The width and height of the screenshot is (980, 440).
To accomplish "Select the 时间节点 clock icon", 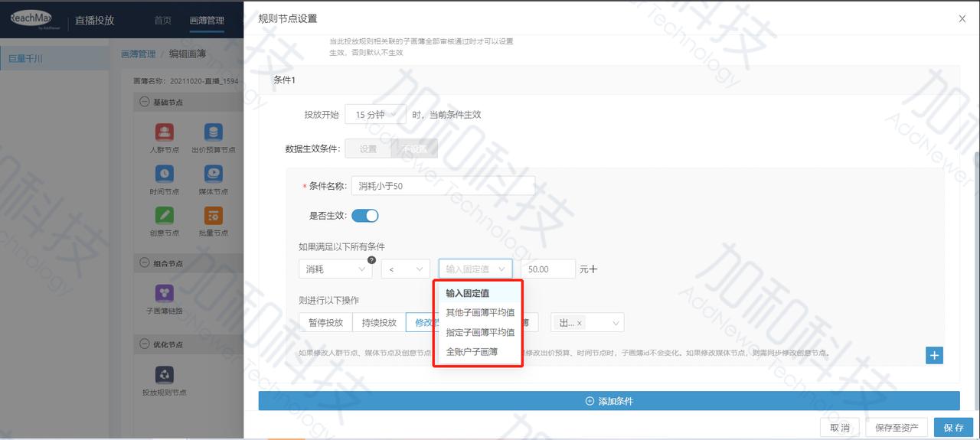I will [165, 174].
